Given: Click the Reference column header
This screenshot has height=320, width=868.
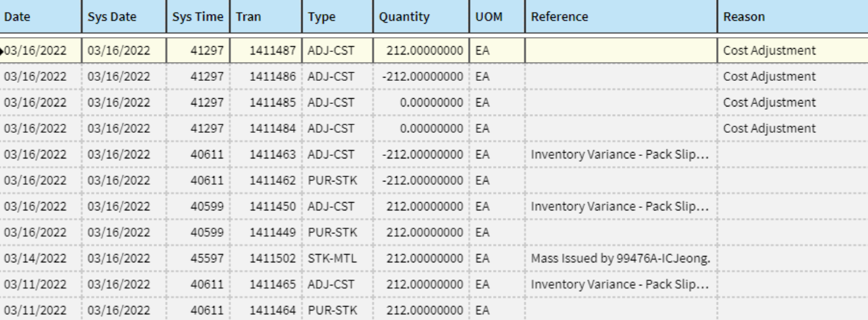Looking at the screenshot, I should click(x=621, y=17).
